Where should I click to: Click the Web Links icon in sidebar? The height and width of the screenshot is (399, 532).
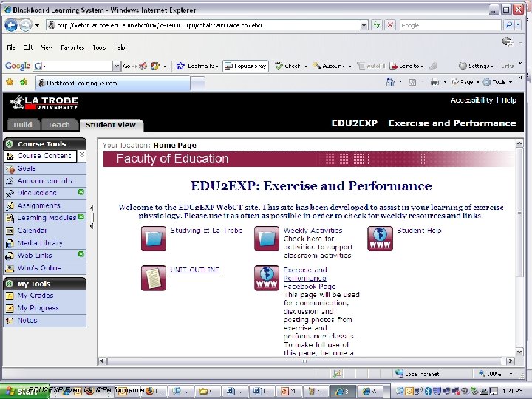pos(10,256)
